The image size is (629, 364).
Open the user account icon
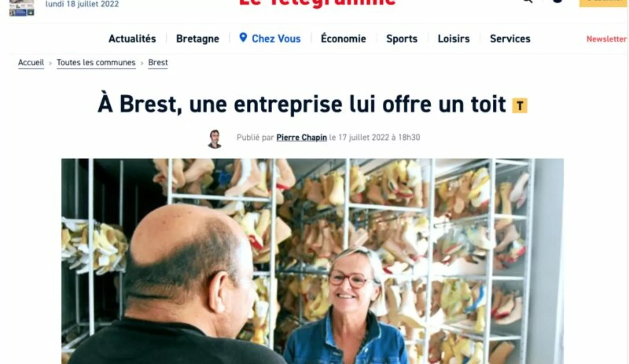pos(558,1)
